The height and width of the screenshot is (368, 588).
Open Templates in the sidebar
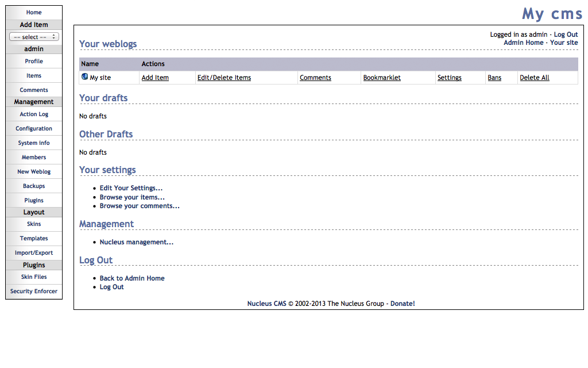pyautogui.click(x=33, y=238)
